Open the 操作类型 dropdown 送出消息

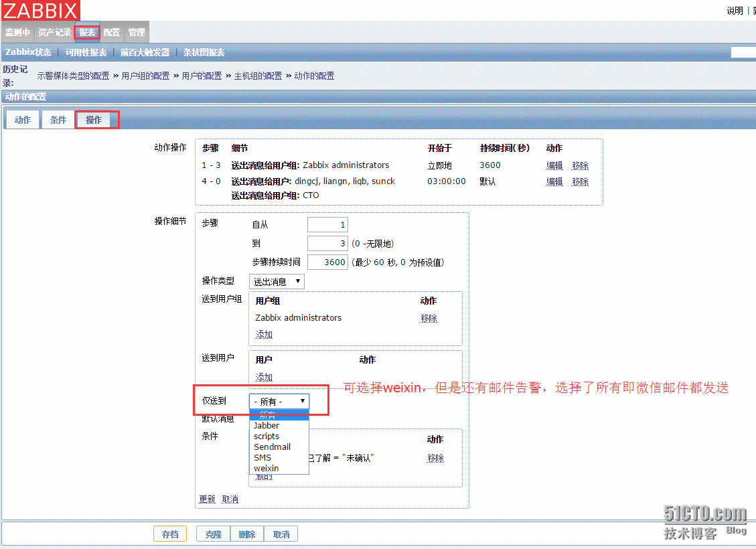click(277, 281)
